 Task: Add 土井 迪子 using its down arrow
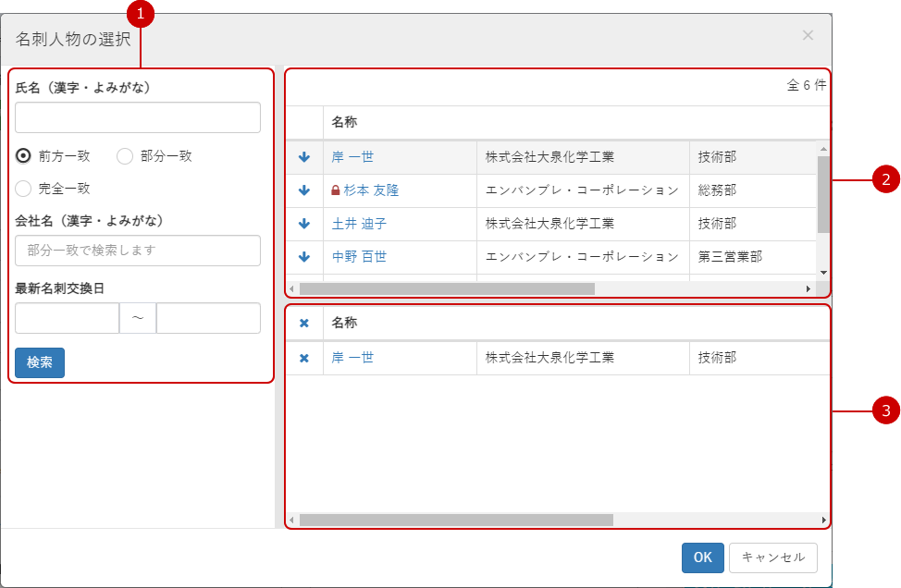click(x=304, y=224)
